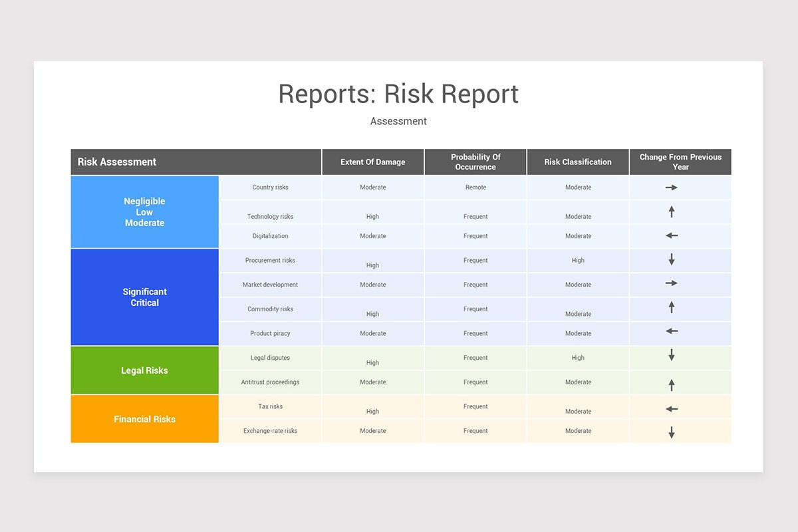Screen dimensions: 798x532
Task: Click the left arrow beside Digitalization
Action: [672, 236]
